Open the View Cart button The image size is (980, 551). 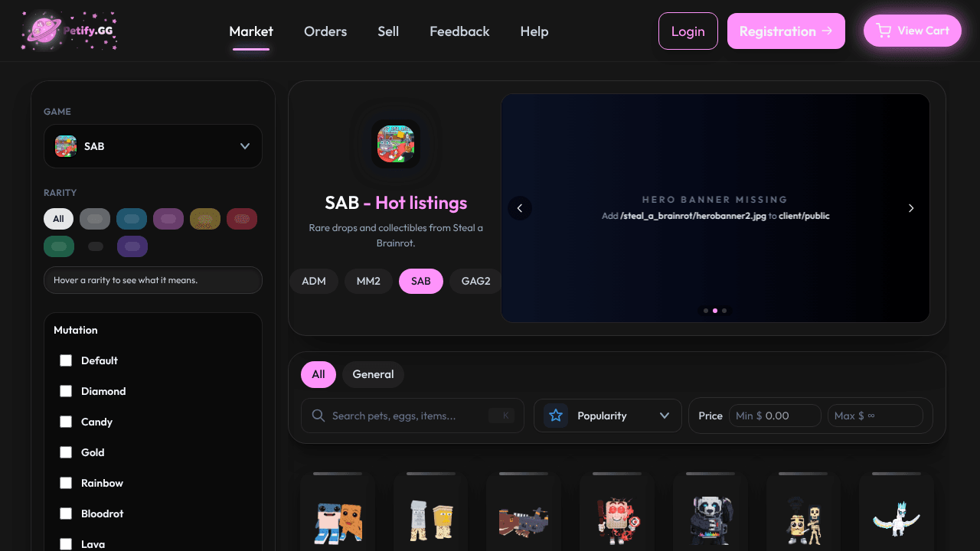point(913,31)
